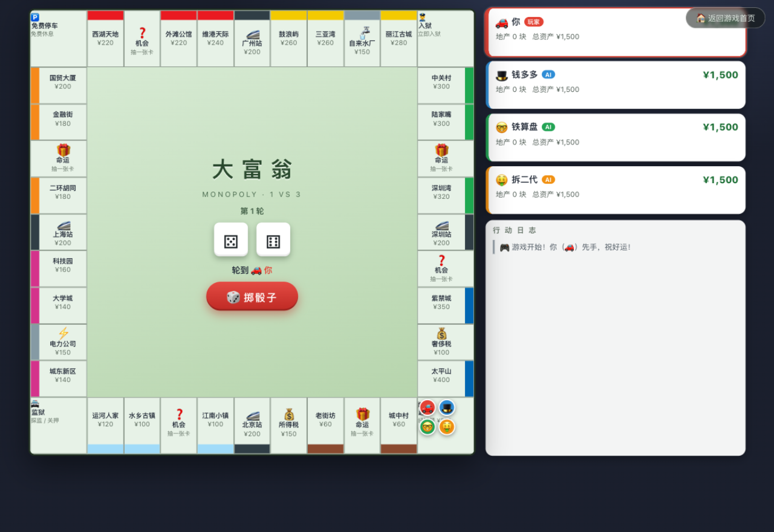Click the 所得税 money bag icon
This screenshot has height=532, width=774.
coord(289,414)
